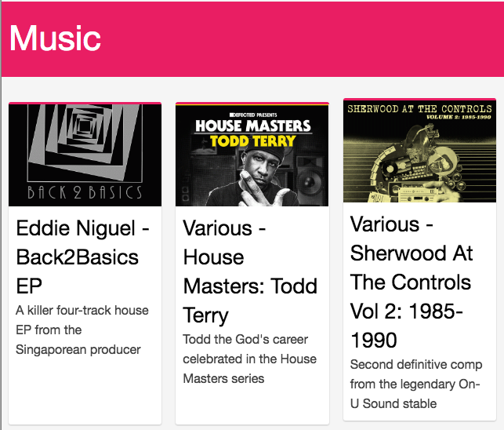The image size is (504, 430).
Task: Click the white HOUSE MASTERS cover text
Action: (252, 126)
